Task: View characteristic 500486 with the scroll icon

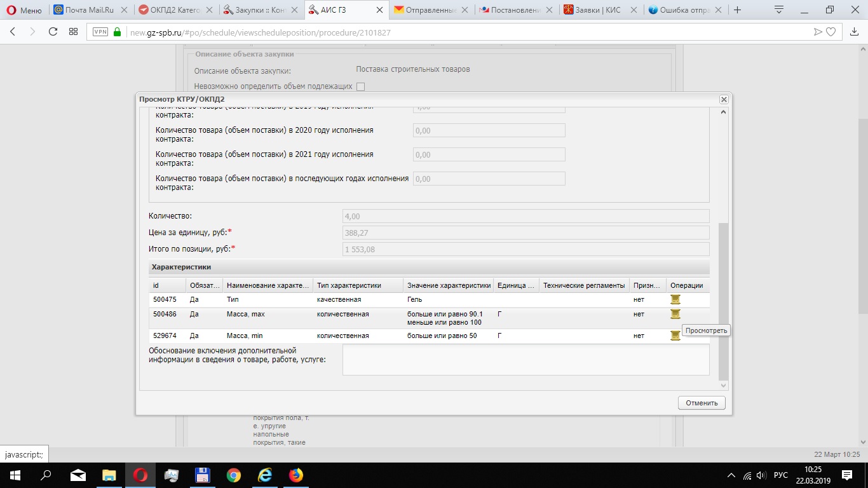Action: (675, 314)
